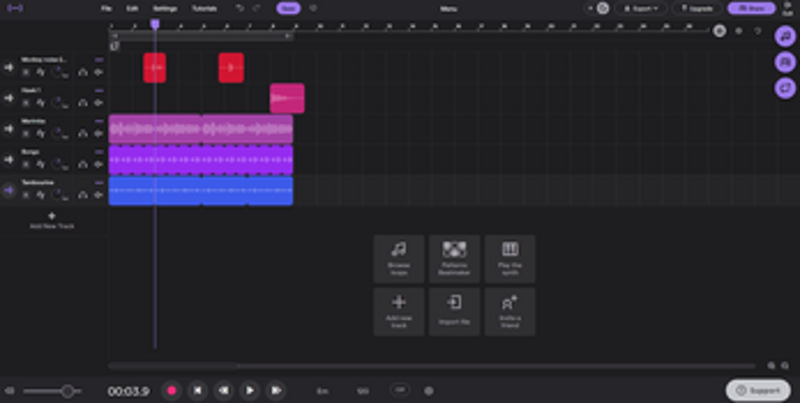Screen dimensions: 800x403
Task: Click the Tambourine track purple instrument icon
Action: pos(9,190)
